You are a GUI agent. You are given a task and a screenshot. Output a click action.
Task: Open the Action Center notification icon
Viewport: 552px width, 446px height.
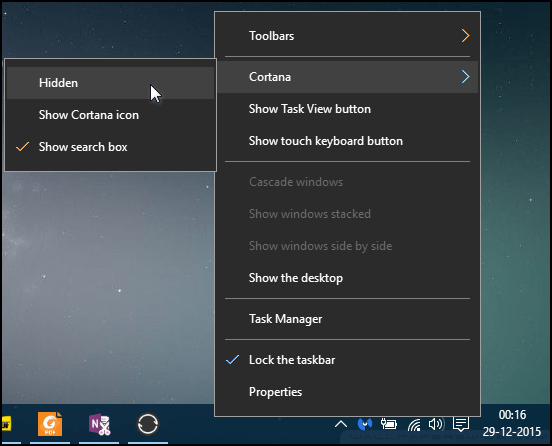coord(461,424)
